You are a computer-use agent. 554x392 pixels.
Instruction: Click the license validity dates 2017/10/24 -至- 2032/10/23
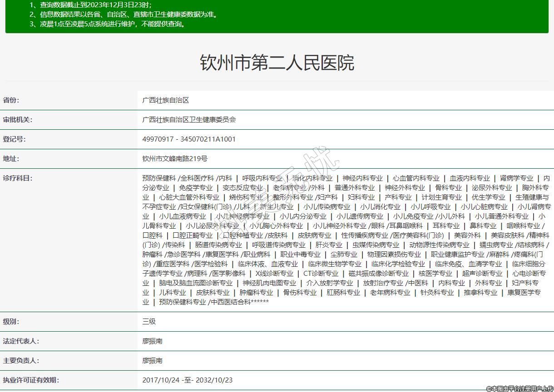187,380
